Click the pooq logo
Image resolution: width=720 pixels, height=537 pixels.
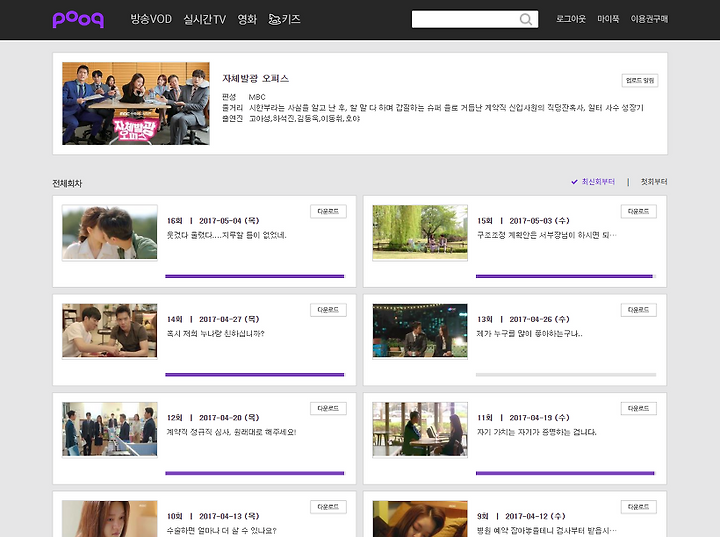pos(78,19)
